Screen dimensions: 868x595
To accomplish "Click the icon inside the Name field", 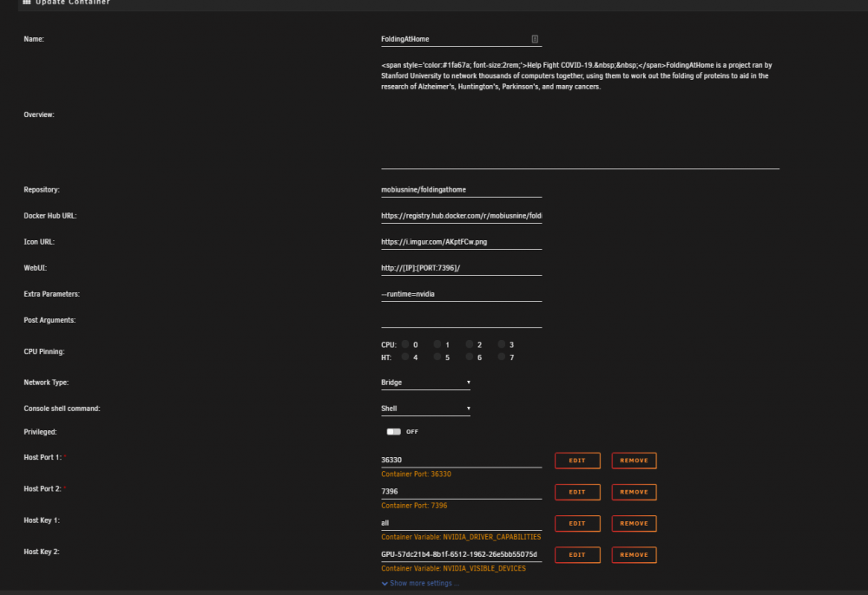I will click(x=535, y=39).
